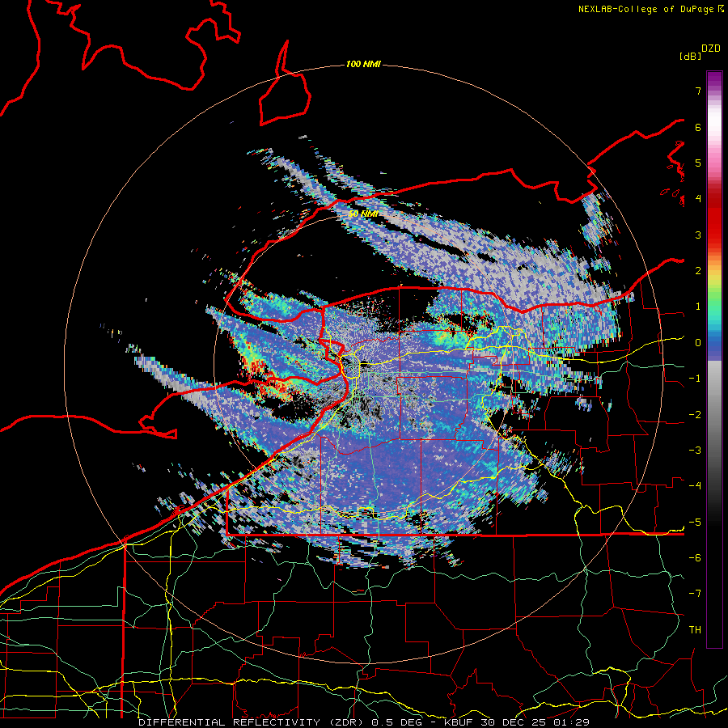Click the 50 NMI range ring label

(363, 214)
